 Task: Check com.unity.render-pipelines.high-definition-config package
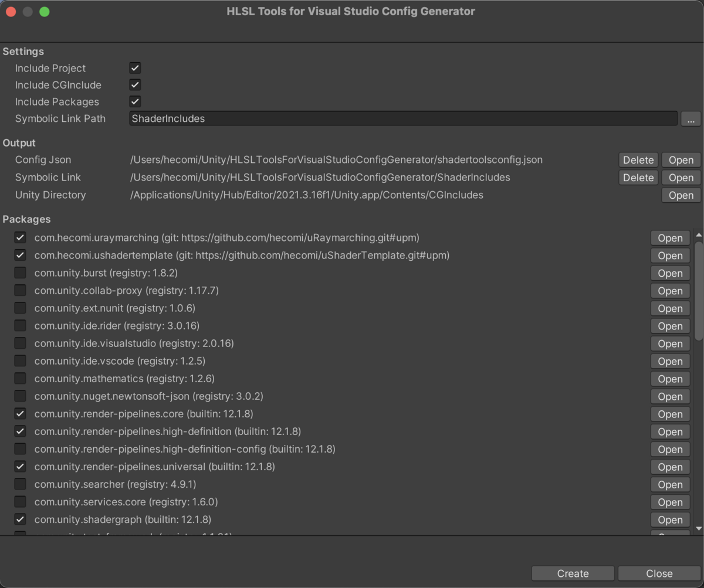[21, 448]
